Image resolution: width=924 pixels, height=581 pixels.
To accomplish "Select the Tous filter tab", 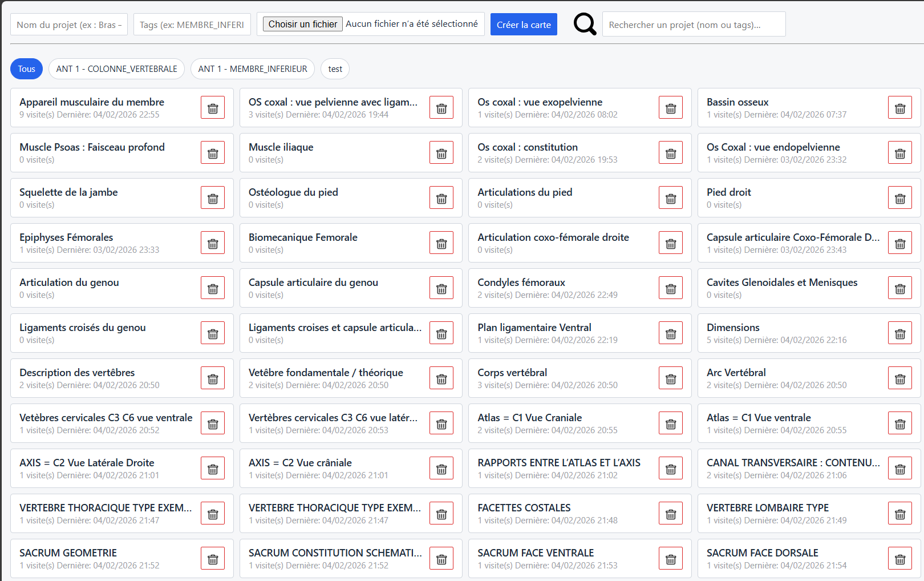I will tap(26, 69).
